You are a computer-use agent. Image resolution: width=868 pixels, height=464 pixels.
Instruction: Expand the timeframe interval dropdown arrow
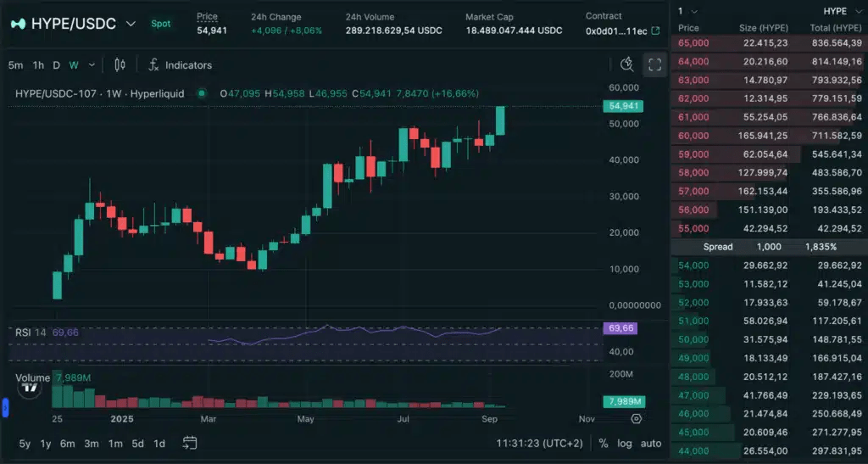tap(92, 64)
